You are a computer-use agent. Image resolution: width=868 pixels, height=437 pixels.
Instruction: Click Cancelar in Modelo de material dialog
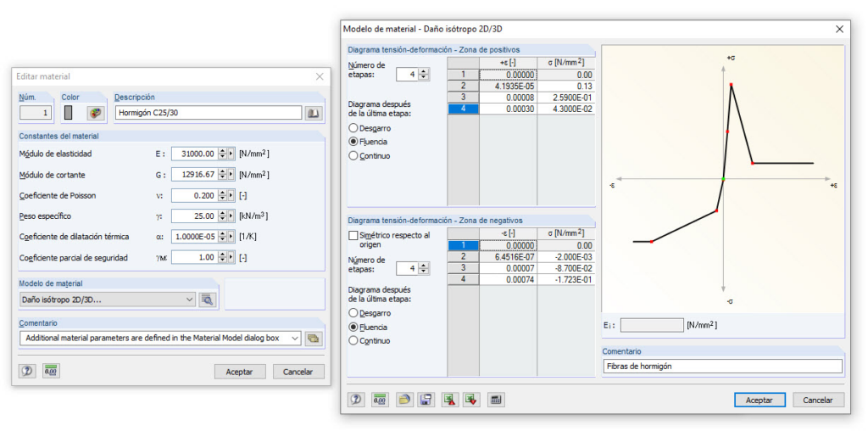coord(818,400)
